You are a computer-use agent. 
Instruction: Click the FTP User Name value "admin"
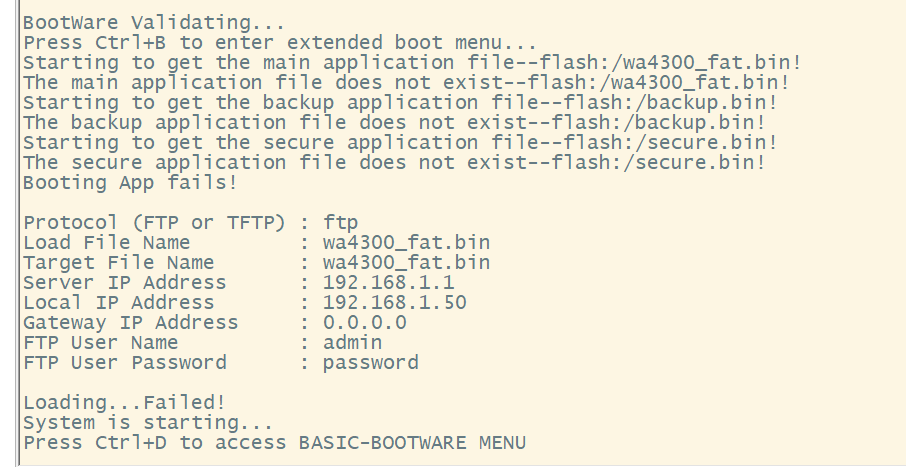[352, 342]
